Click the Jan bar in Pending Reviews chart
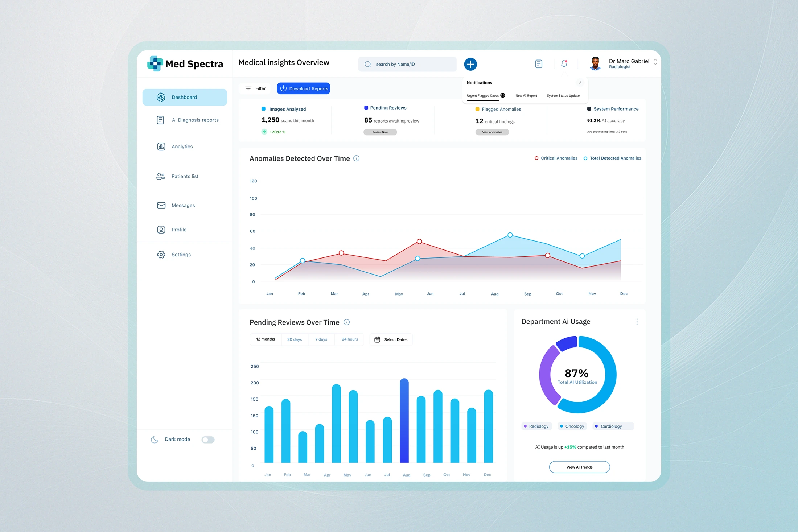 click(269, 434)
